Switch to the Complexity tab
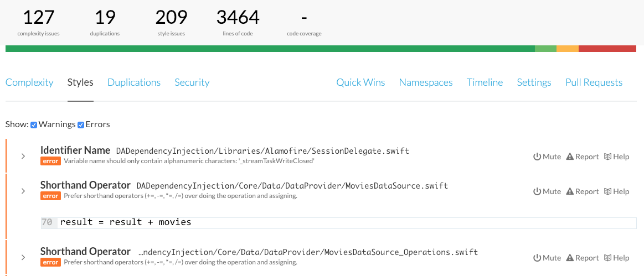The image size is (644, 276). coord(29,82)
